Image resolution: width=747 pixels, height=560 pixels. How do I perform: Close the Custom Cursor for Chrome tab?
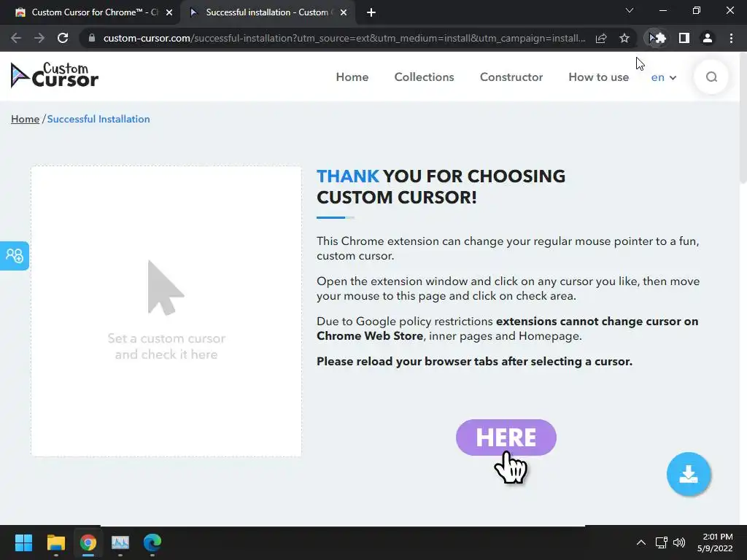(x=169, y=12)
